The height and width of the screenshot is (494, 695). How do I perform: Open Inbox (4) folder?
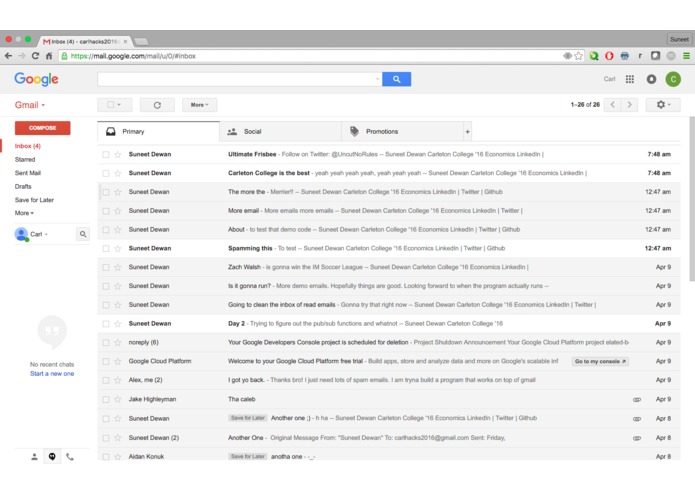(x=27, y=146)
